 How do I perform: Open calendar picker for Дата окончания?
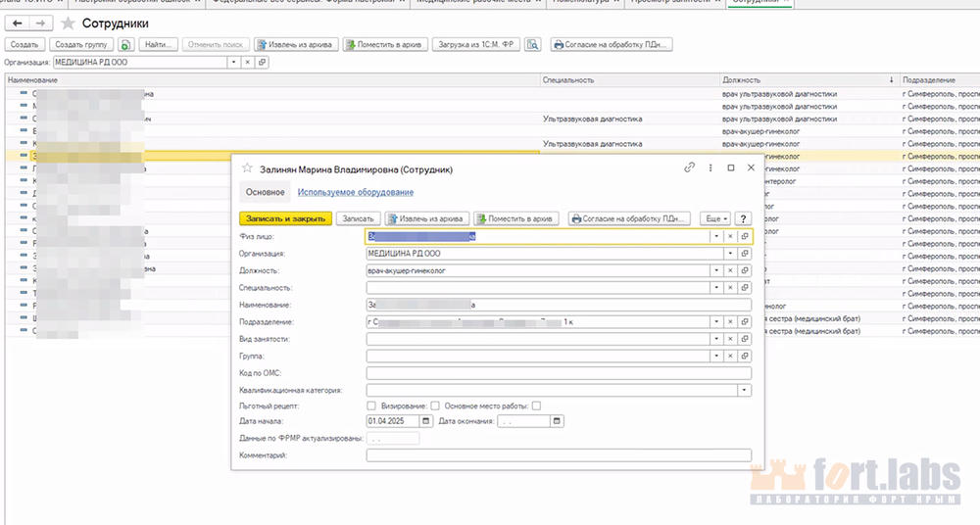pos(557,421)
